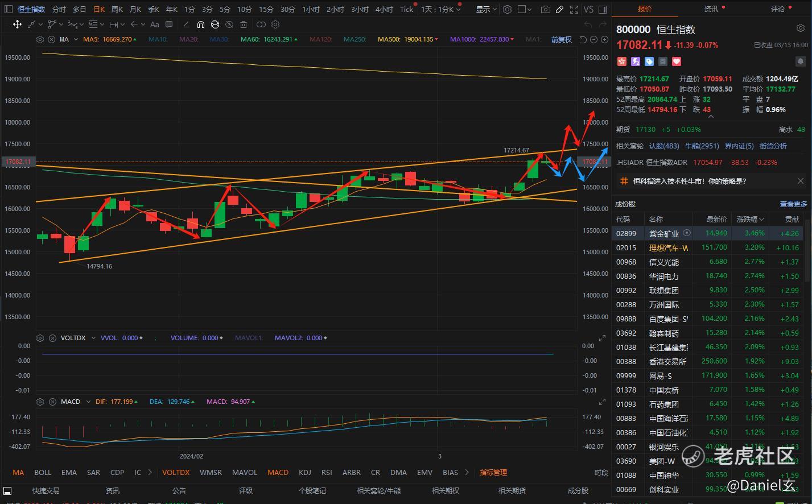Open quote panel settings gear

click(800, 28)
